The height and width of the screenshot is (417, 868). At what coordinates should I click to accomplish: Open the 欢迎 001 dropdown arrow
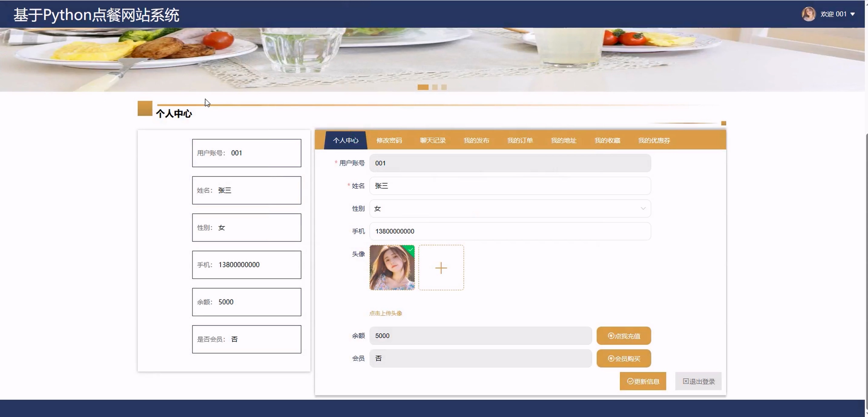853,14
